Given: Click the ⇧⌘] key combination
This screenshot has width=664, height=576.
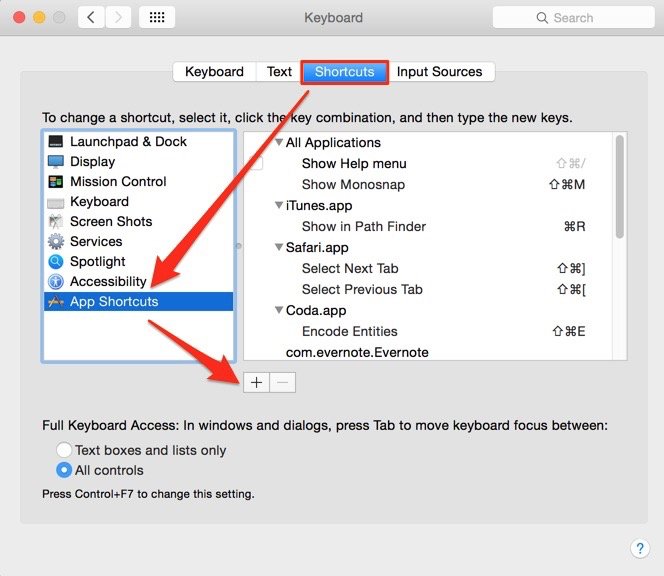Looking at the screenshot, I should pos(571,269).
